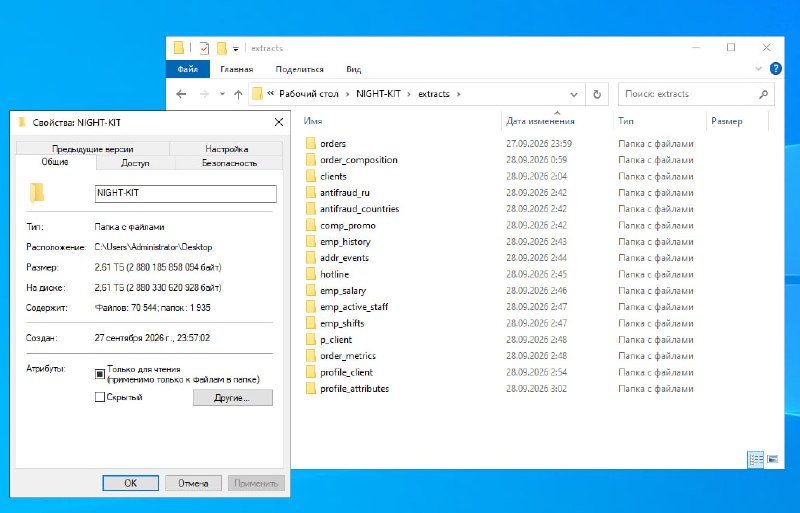Click the Back navigation arrow
This screenshot has height=513, width=800.
tap(181, 94)
